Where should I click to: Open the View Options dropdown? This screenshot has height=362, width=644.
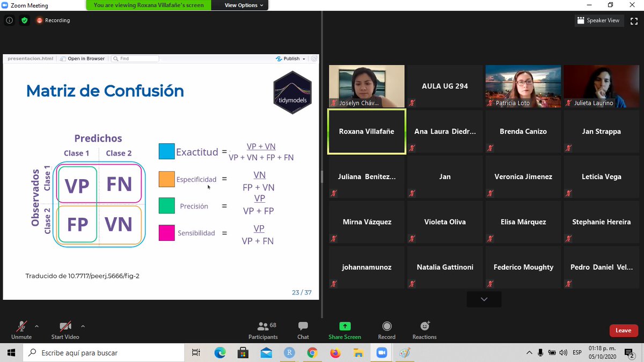[x=244, y=5]
